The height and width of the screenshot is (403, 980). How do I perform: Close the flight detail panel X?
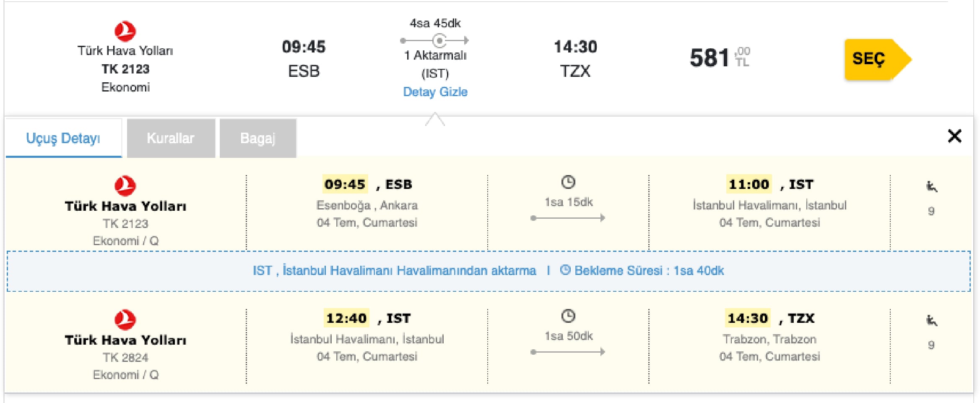(954, 136)
